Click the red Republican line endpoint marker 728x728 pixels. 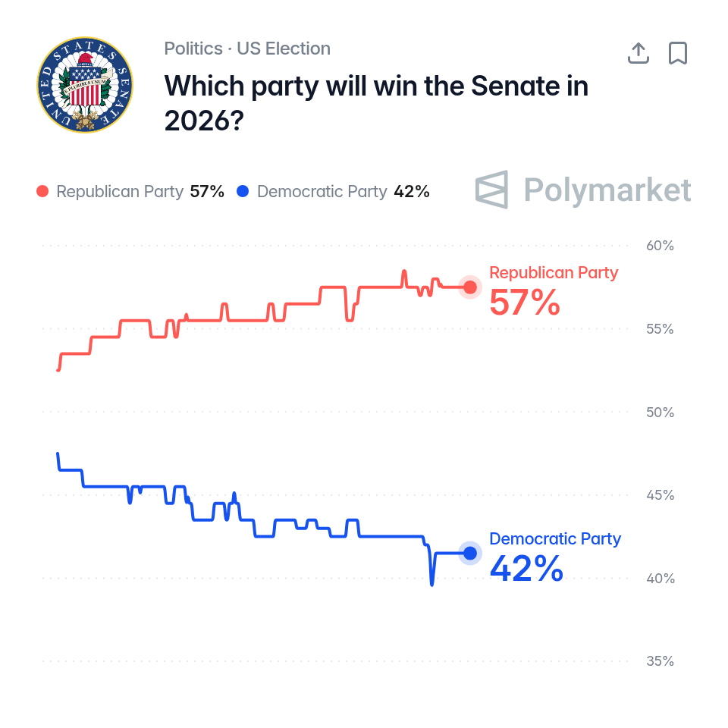(470, 287)
